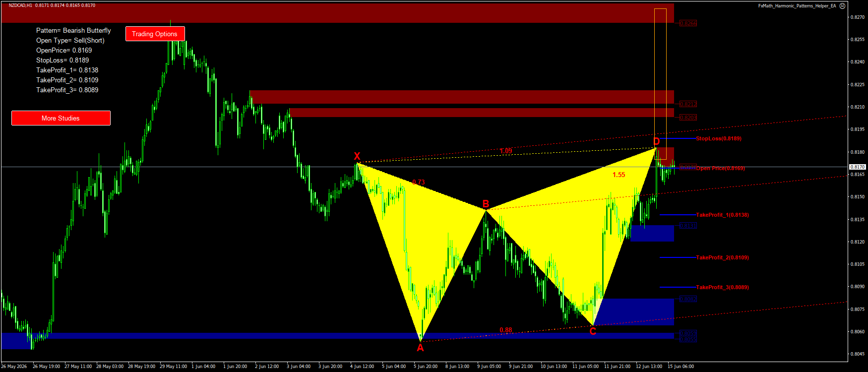Click pattern point B label
This screenshot has width=868, height=372.
pos(486,204)
